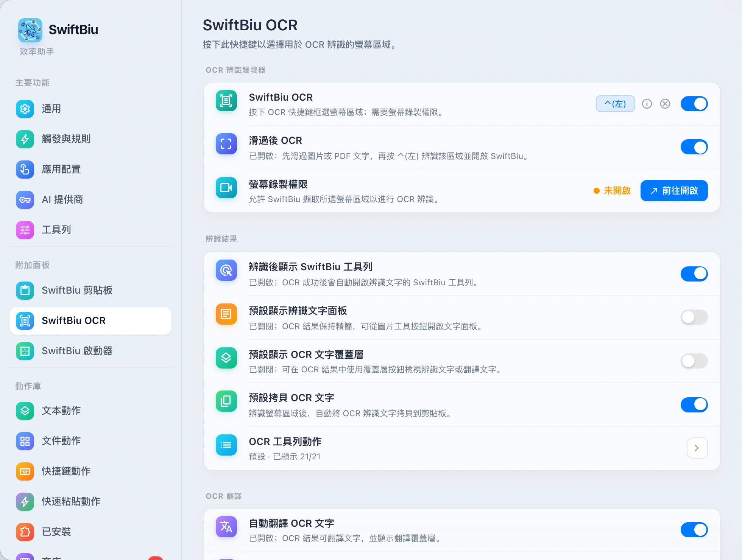Open the AI 提供商 key icon
Viewport: 742px width, 560px height.
[x=25, y=200]
